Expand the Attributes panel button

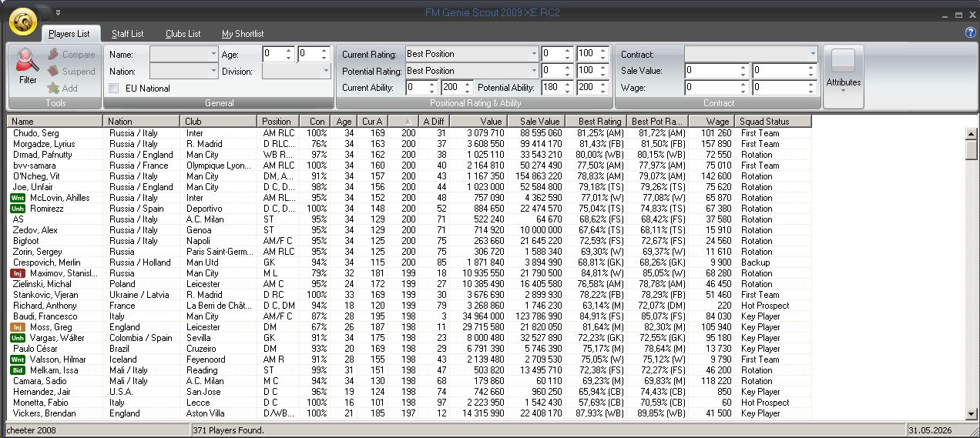(843, 76)
